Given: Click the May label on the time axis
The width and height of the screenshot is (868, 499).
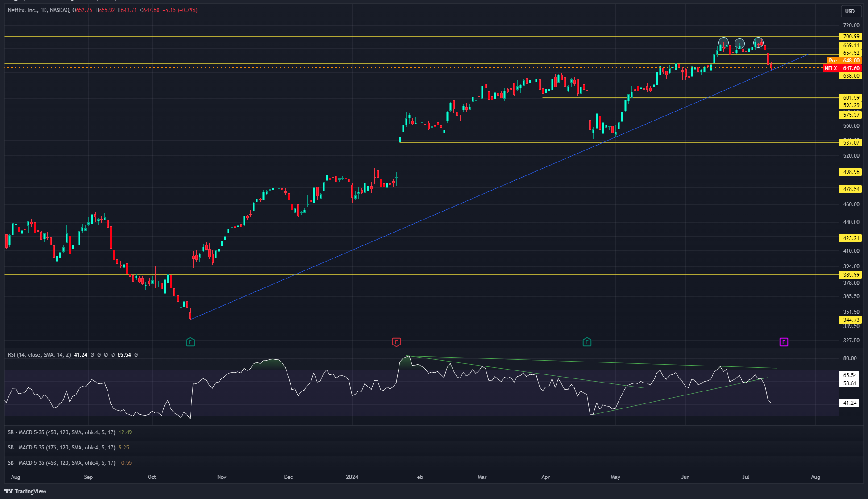Looking at the screenshot, I should click(x=615, y=477).
